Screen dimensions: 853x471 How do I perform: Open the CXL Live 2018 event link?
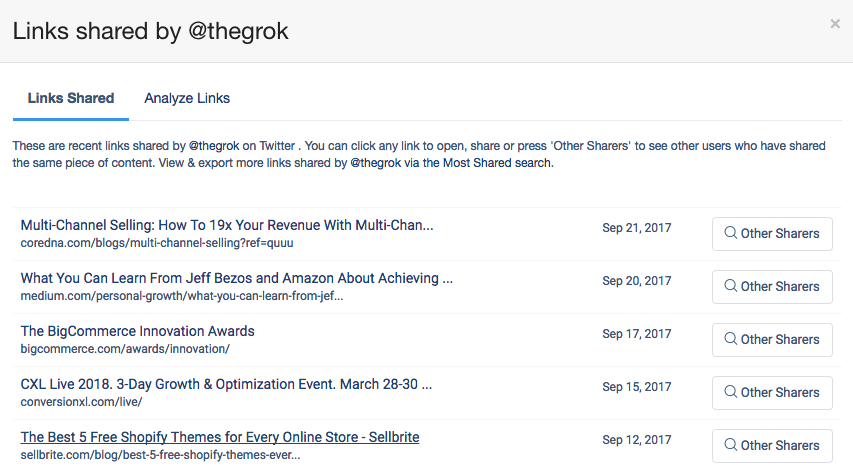[x=226, y=384]
